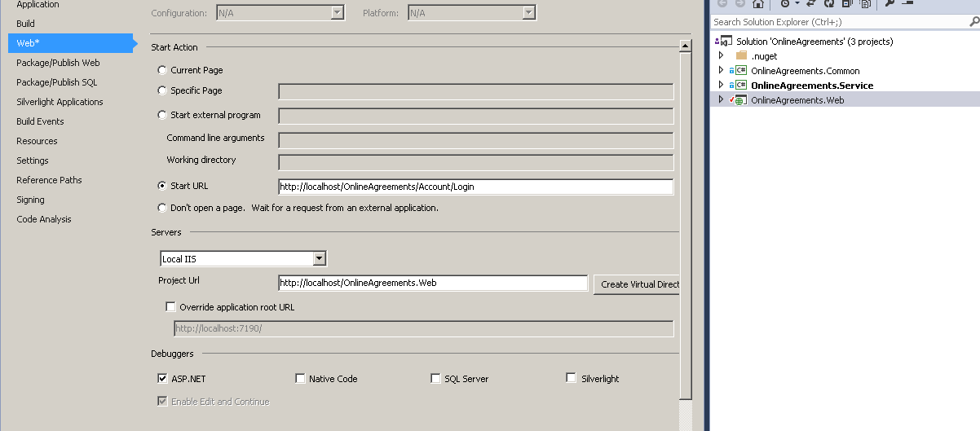Select the Current Page radio button
This screenshot has height=431, width=980.
click(162, 70)
